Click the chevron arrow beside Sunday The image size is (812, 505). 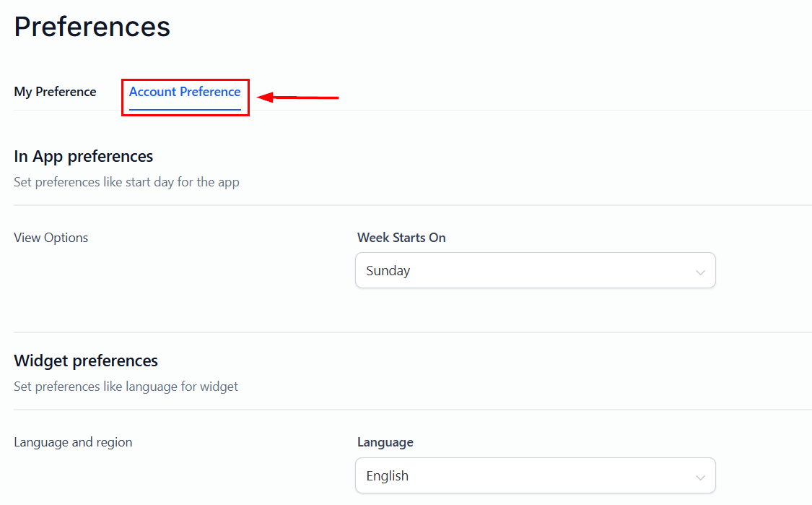pos(699,272)
